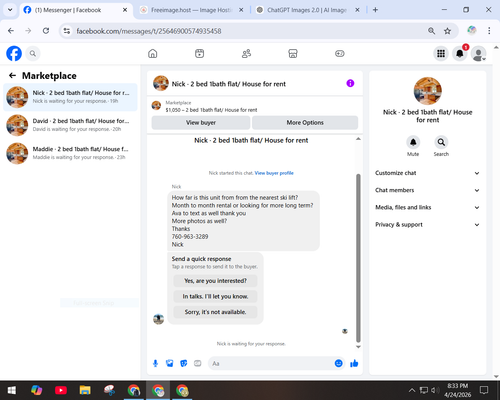This screenshot has width=500, height=400.
Task: Open the taskbar clock and date
Action: click(457, 390)
